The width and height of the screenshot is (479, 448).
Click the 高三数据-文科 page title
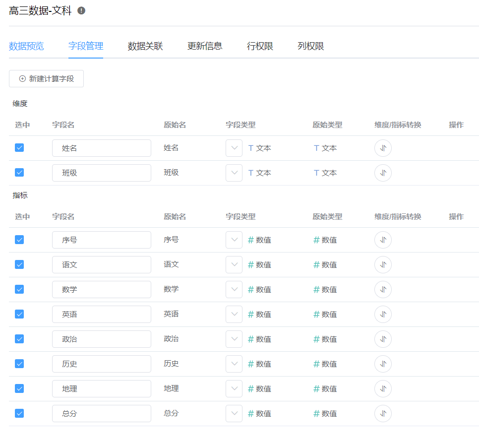40,11
